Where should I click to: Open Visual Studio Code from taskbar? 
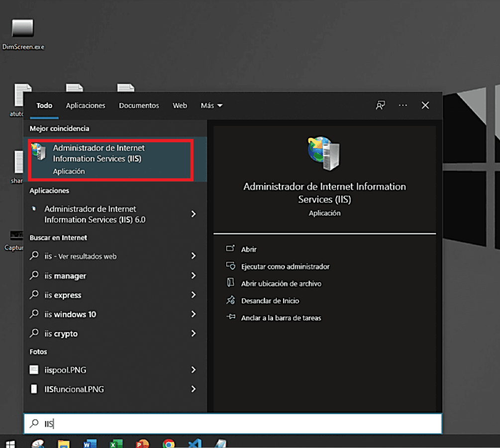(x=195, y=443)
